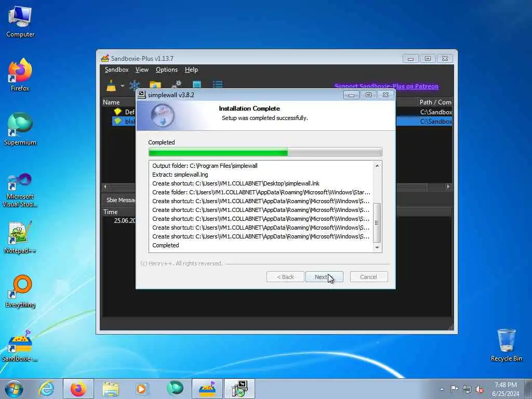Open Windows Media Player from taskbar
The width and height of the screenshot is (532, 399).
(142, 389)
